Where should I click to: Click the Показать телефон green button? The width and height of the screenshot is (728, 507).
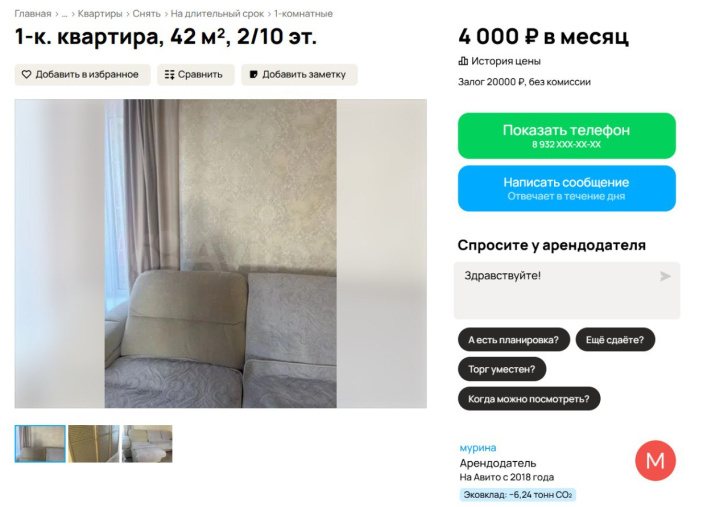click(x=566, y=136)
